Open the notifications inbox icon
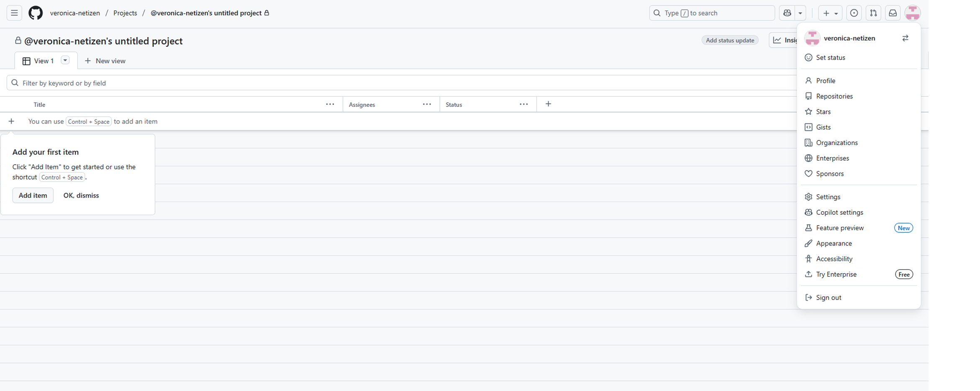 click(893, 13)
